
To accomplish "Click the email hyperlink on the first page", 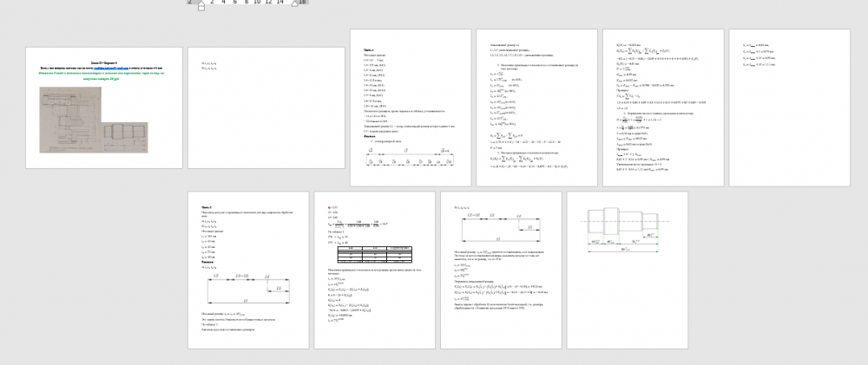I will [x=112, y=67].
